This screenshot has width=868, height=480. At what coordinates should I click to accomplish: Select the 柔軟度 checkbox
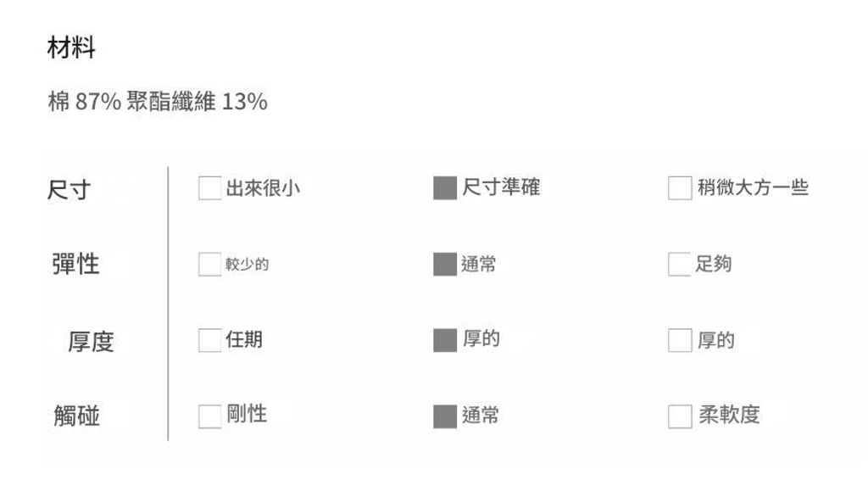click(680, 416)
